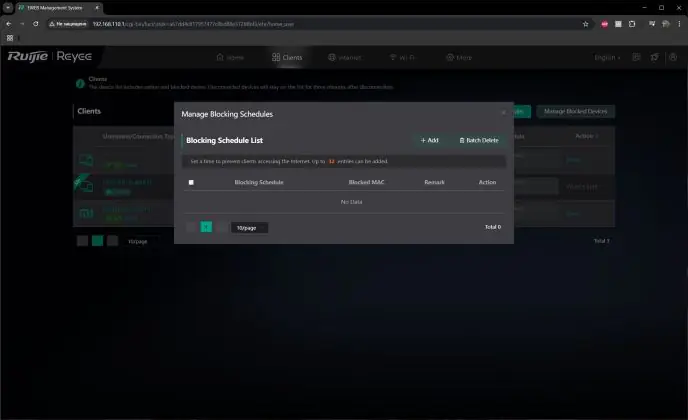Click the Manage Blocked Devices button

(x=575, y=111)
